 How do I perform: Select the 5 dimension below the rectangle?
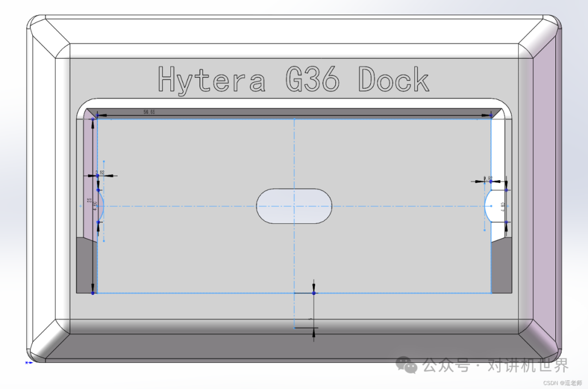point(310,319)
